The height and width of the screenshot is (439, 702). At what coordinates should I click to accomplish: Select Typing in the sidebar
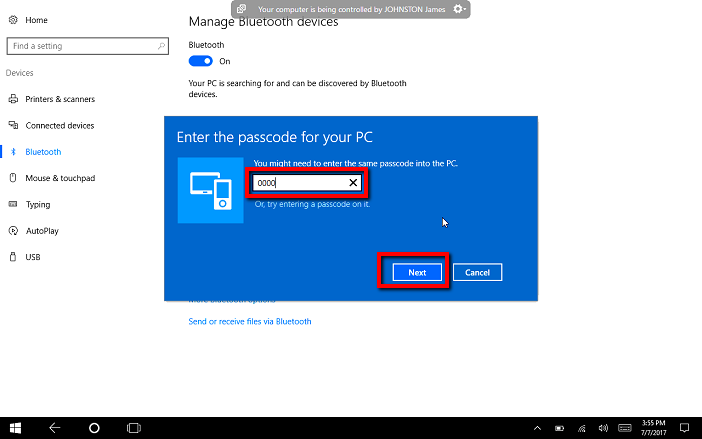click(38, 204)
